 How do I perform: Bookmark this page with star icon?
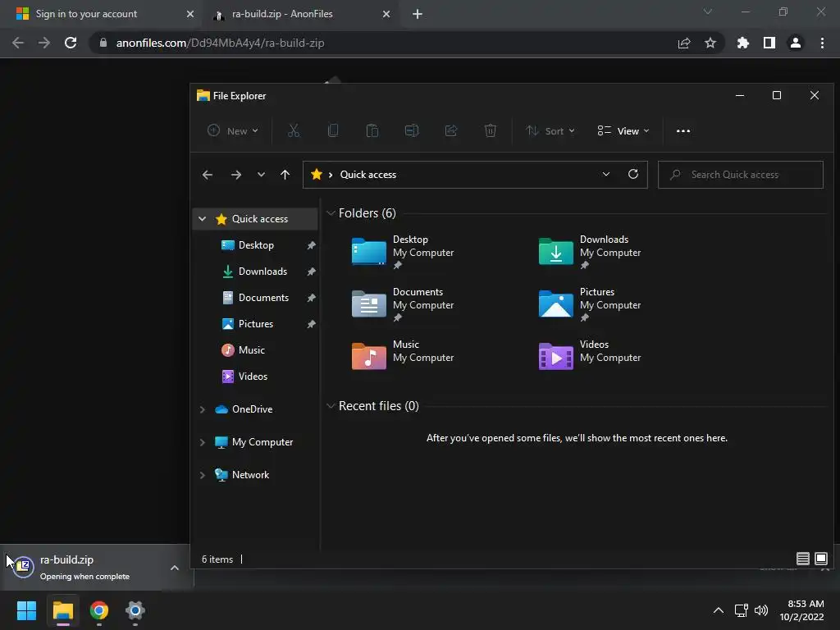click(x=710, y=43)
